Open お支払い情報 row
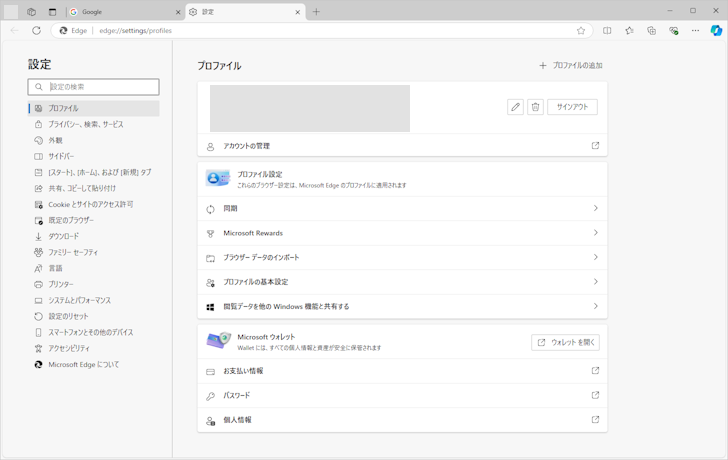 [402, 371]
